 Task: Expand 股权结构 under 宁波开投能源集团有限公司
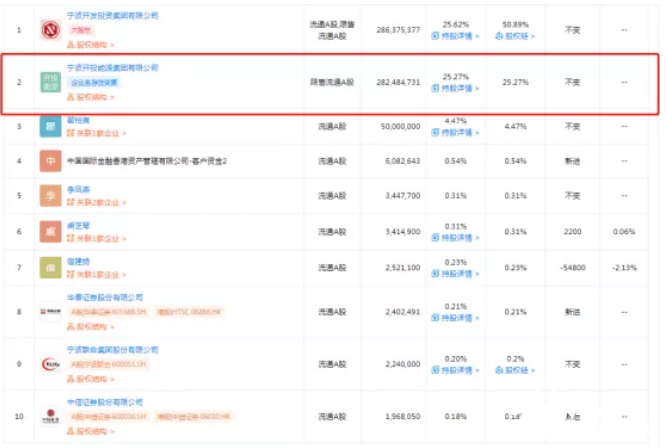[x=90, y=97]
